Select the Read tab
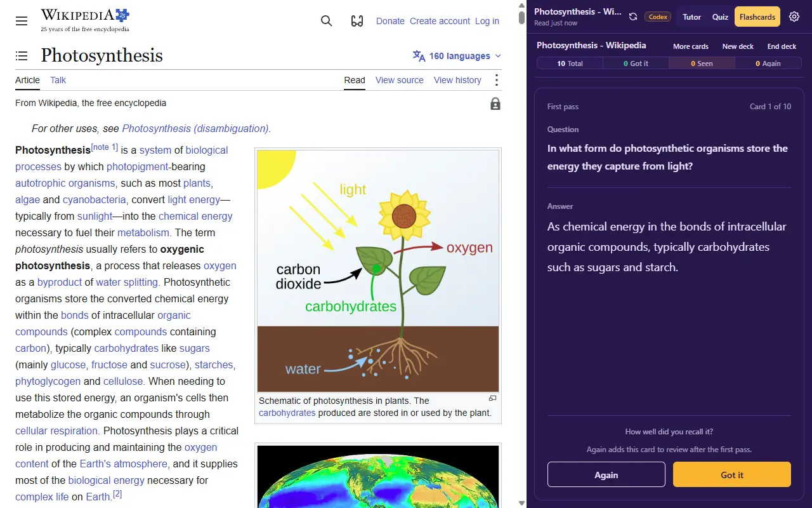The width and height of the screenshot is (812, 508). coord(355,80)
